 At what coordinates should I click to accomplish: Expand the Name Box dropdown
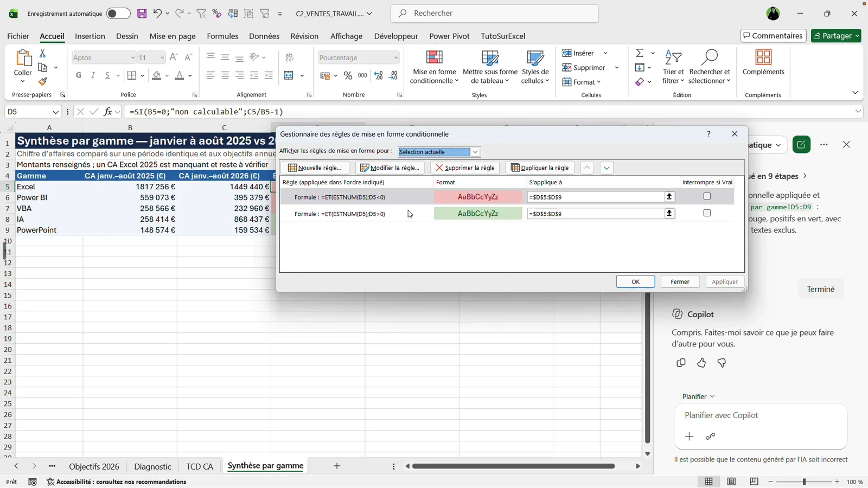tap(55, 112)
